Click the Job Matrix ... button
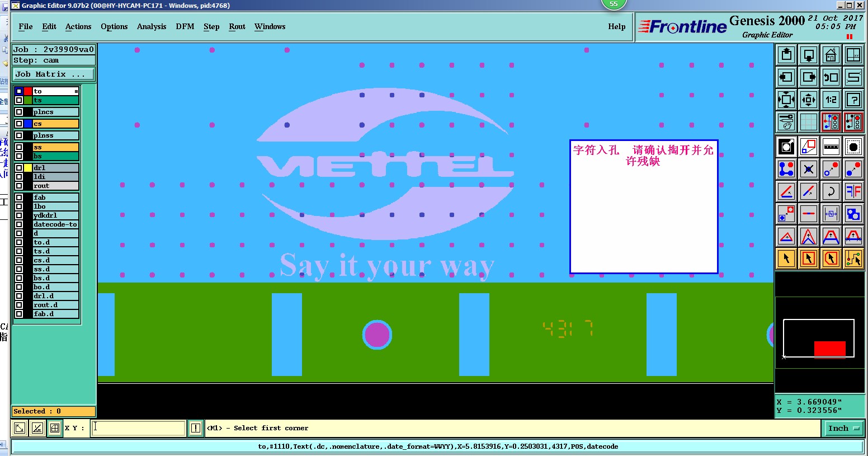Image resolution: width=868 pixels, height=456 pixels. click(x=54, y=74)
